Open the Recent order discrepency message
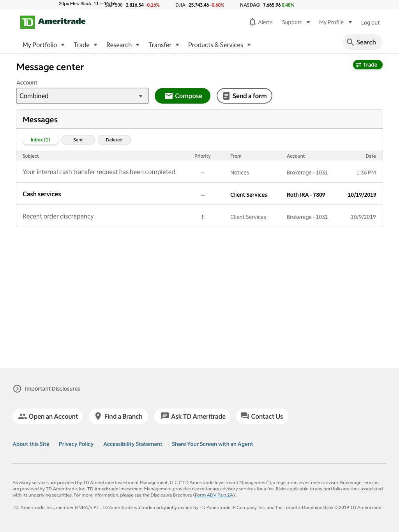Image resolution: width=399 pixels, height=532 pixels. pyautogui.click(x=199, y=216)
